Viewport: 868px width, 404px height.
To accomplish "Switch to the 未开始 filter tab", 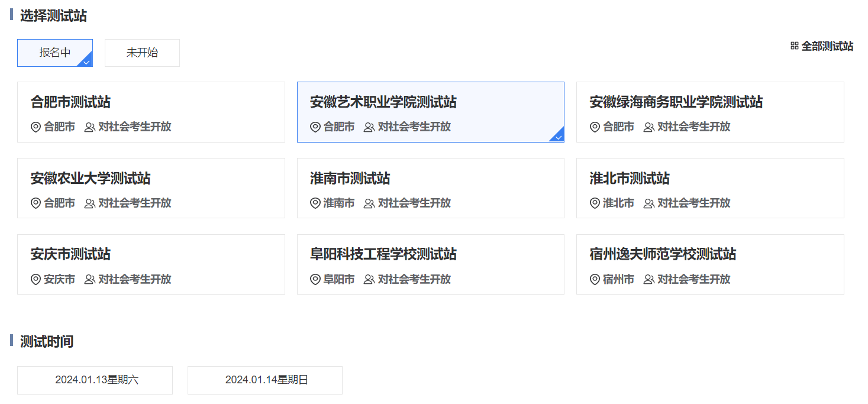I will pos(142,53).
